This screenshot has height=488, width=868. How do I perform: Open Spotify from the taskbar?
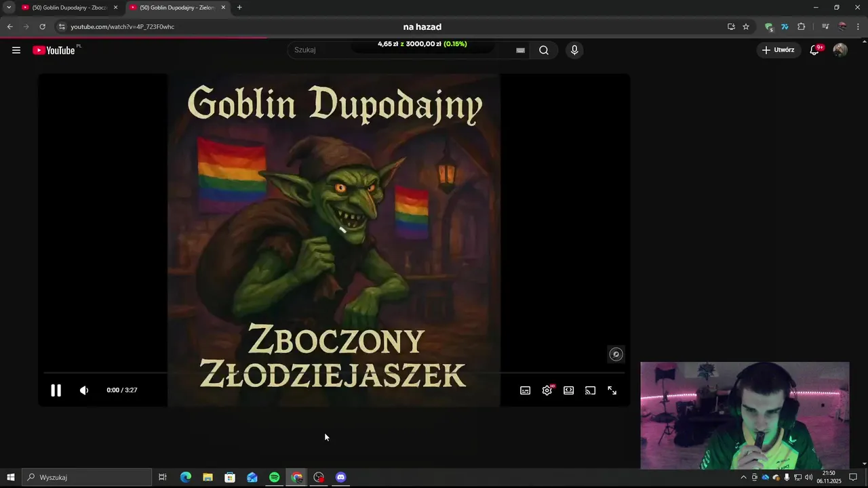click(274, 478)
